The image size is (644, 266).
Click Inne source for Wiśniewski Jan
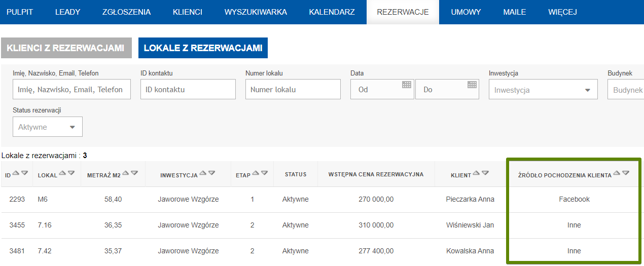(574, 225)
